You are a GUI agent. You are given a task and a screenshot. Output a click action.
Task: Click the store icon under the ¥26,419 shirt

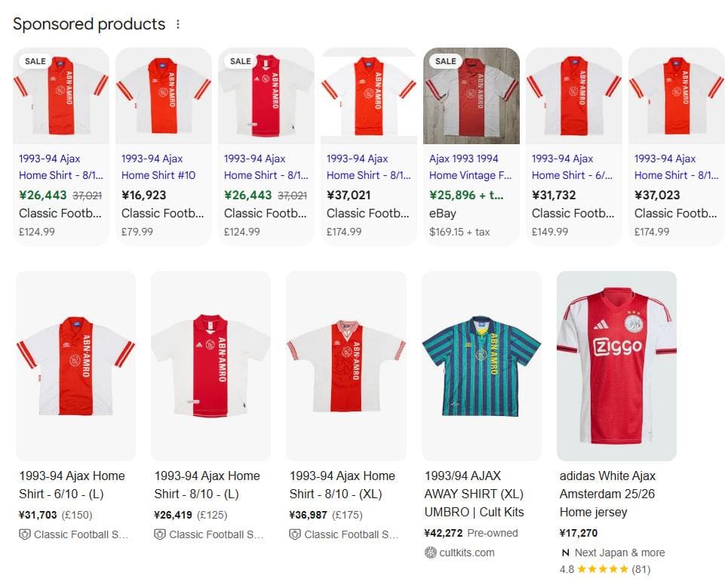[160, 534]
